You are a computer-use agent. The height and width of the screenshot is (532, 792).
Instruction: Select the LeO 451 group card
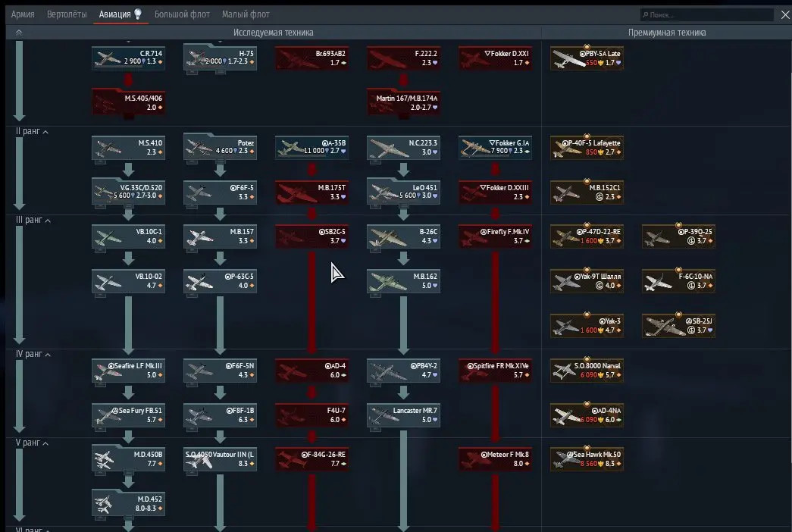click(403, 192)
